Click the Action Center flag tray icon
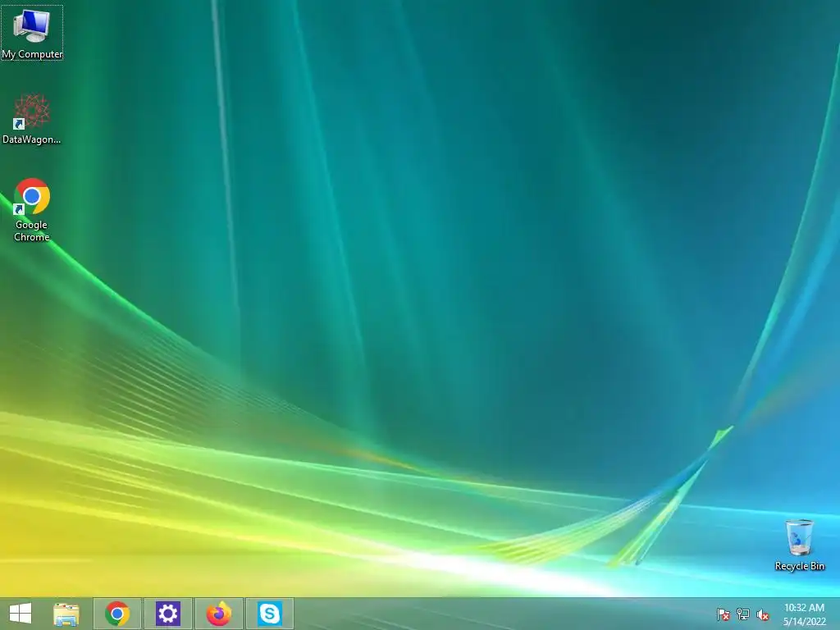 [724, 614]
